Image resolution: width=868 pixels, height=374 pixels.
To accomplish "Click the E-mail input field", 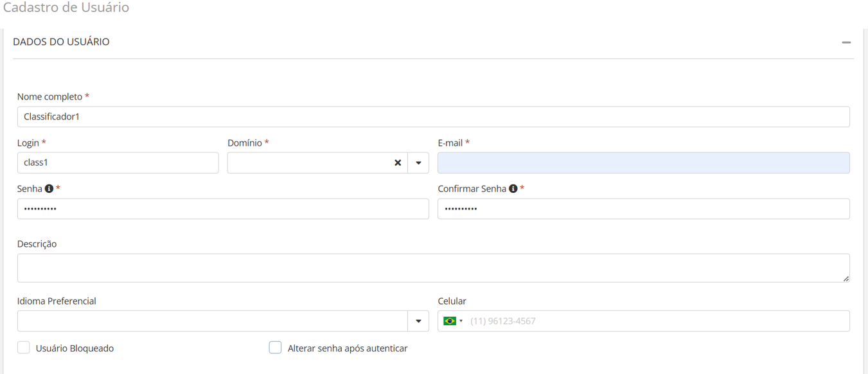I will pyautogui.click(x=643, y=163).
